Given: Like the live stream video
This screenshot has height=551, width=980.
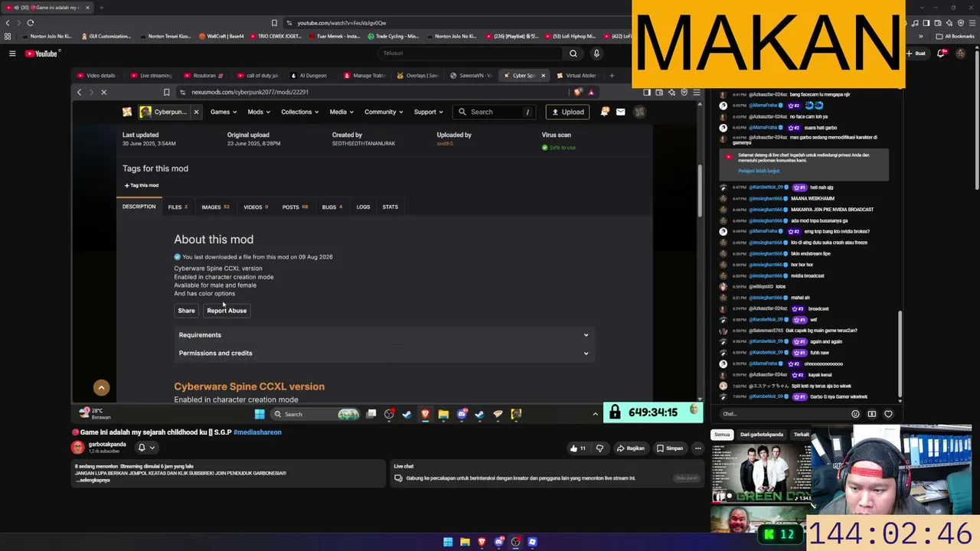Looking at the screenshot, I should point(578,448).
